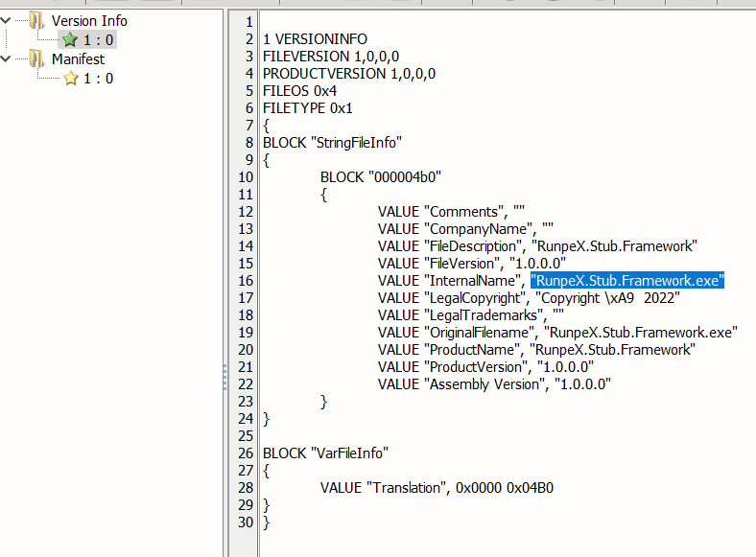This screenshot has height=557, width=756.
Task: Click the FILEVERSION 1,0,0,0 line
Action: 331,57
